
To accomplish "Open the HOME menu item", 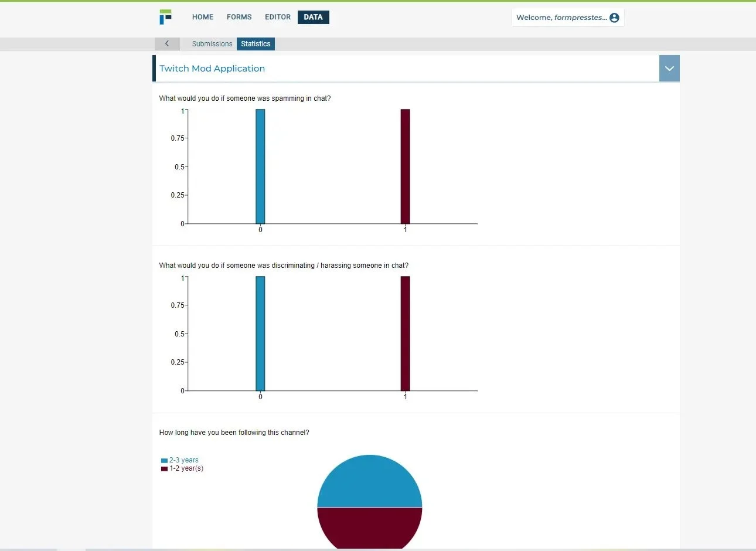I will pos(203,17).
